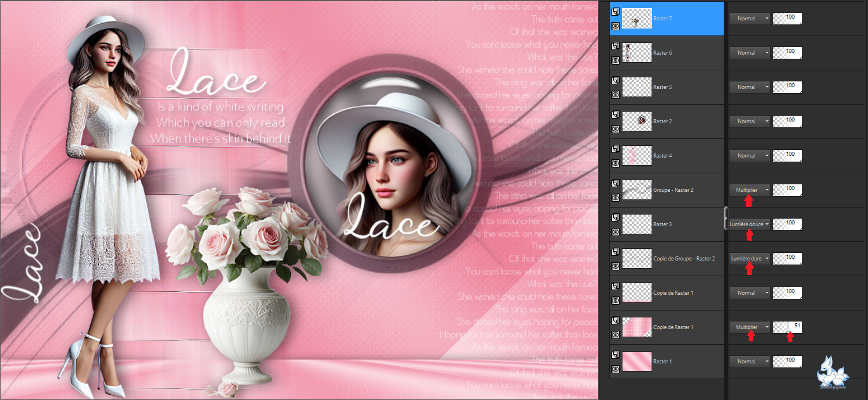
Task: Open the Normal blend dropdown of Raster 4
Action: [x=750, y=156]
